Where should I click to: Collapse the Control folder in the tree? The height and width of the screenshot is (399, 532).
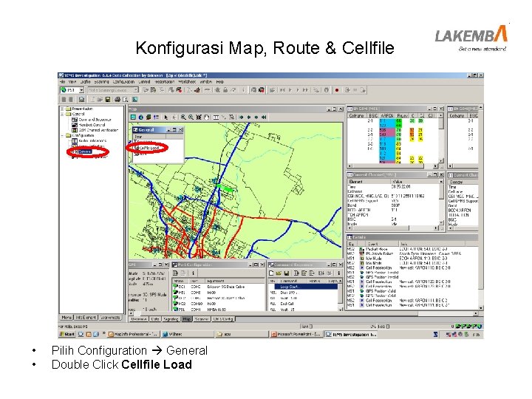coord(62,115)
